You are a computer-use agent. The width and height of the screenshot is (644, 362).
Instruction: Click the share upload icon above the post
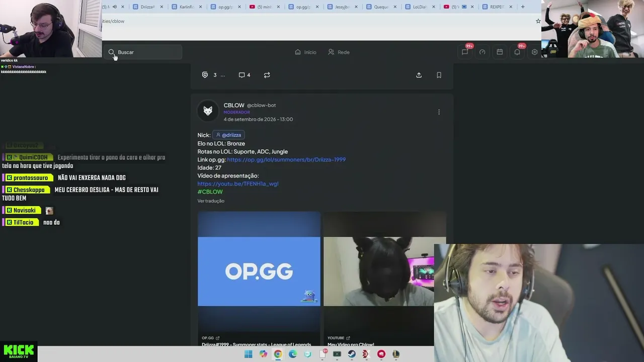[419, 75]
